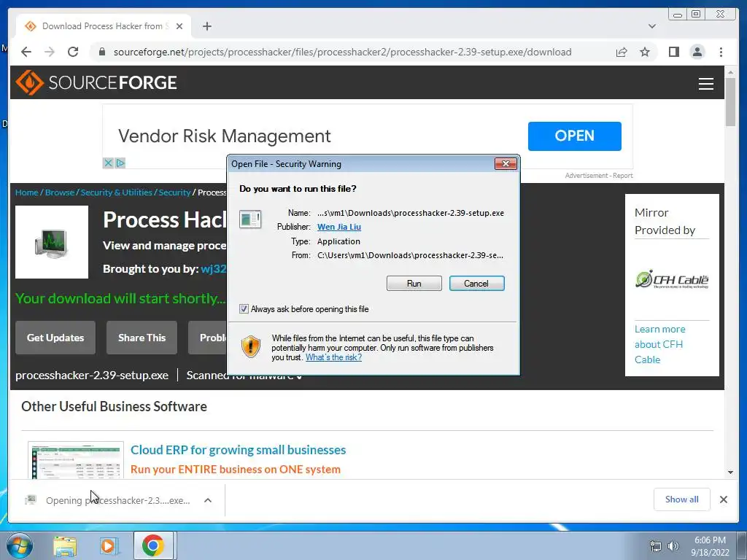Click the Chrome taskbar icon

152,545
